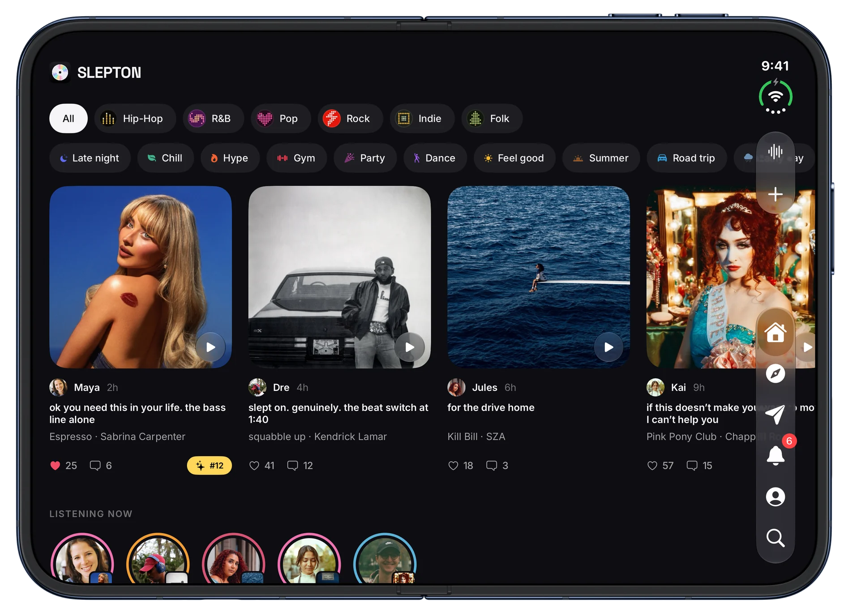The width and height of the screenshot is (848, 616).
Task: Open the Home icon in side dock
Action: (x=775, y=333)
